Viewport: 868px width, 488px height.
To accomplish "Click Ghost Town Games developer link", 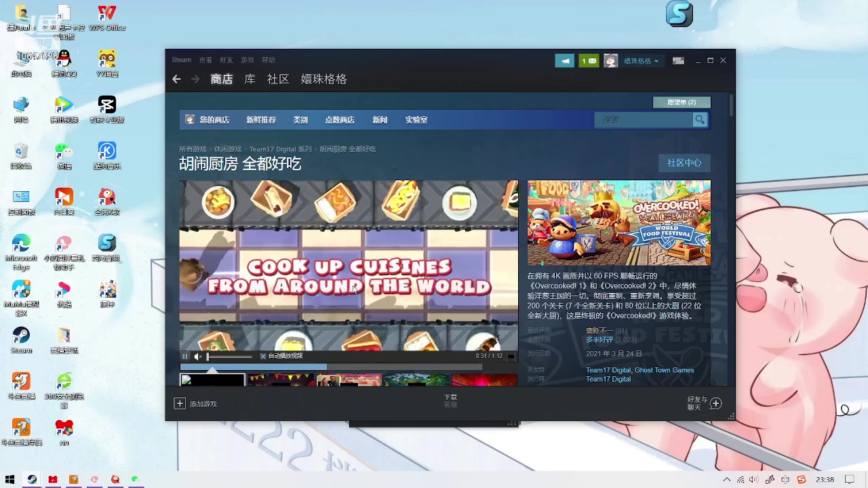I will coord(664,370).
